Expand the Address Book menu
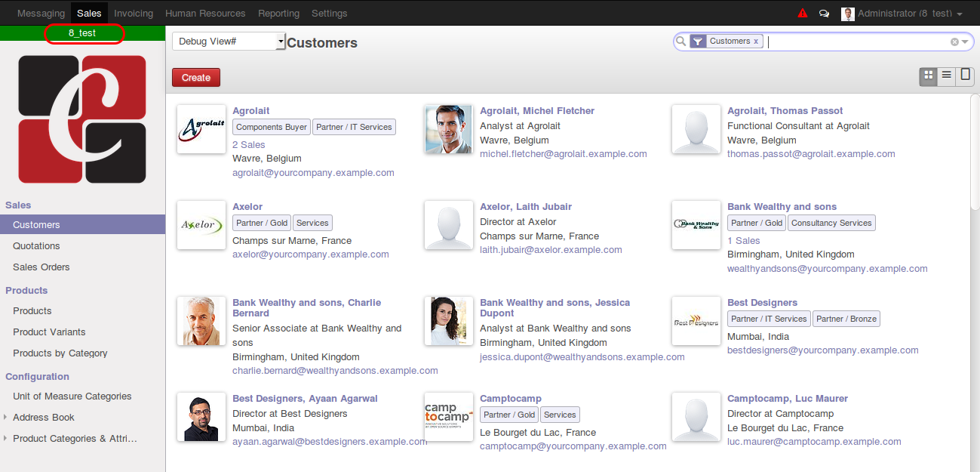The width and height of the screenshot is (980, 472). 44,417
